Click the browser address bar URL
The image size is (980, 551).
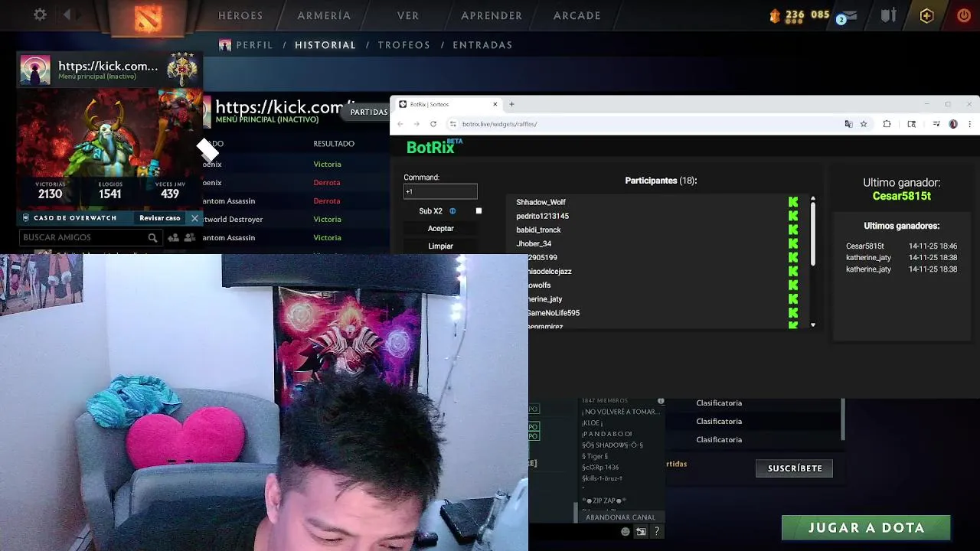499,124
